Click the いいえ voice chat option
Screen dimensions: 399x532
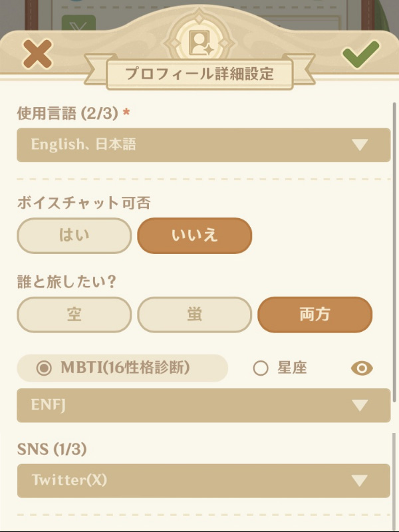pos(194,235)
